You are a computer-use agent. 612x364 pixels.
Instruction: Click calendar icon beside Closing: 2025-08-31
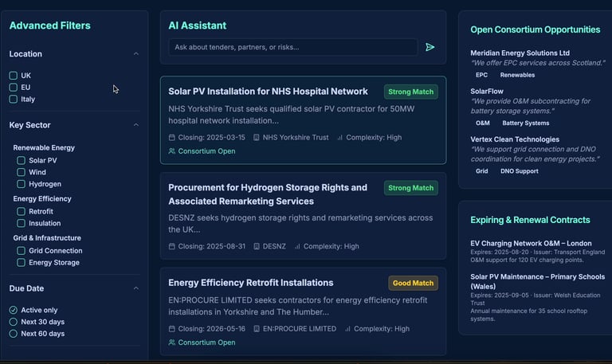click(x=172, y=246)
